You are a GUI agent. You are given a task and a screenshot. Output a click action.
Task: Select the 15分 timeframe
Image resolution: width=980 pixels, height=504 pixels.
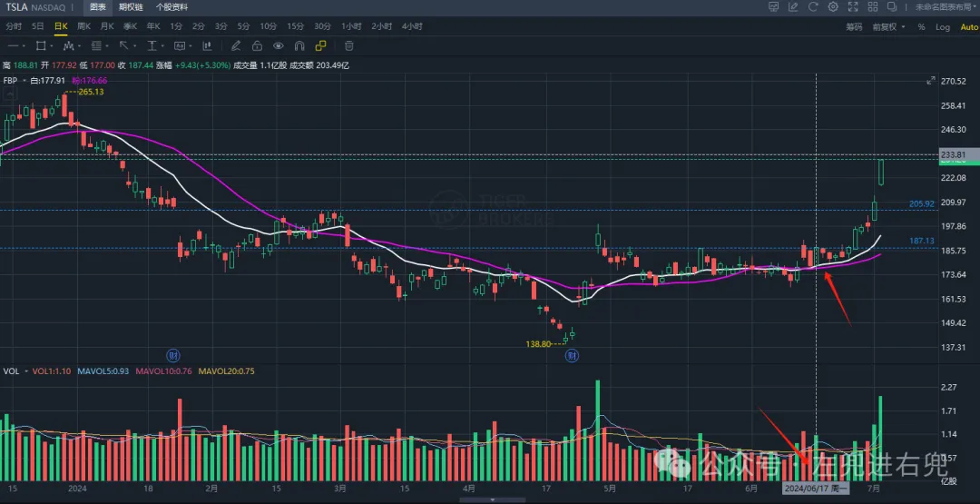pyautogui.click(x=296, y=27)
